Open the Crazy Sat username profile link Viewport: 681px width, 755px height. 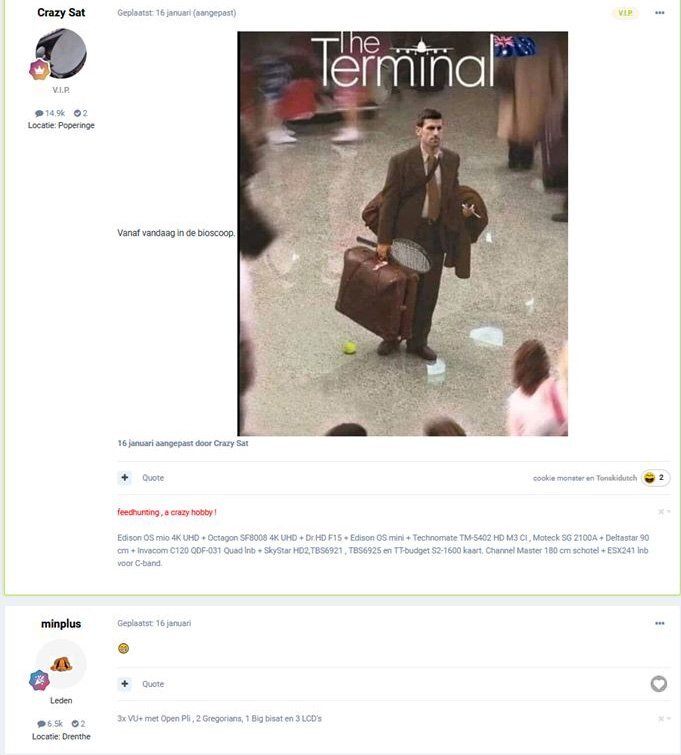point(61,13)
